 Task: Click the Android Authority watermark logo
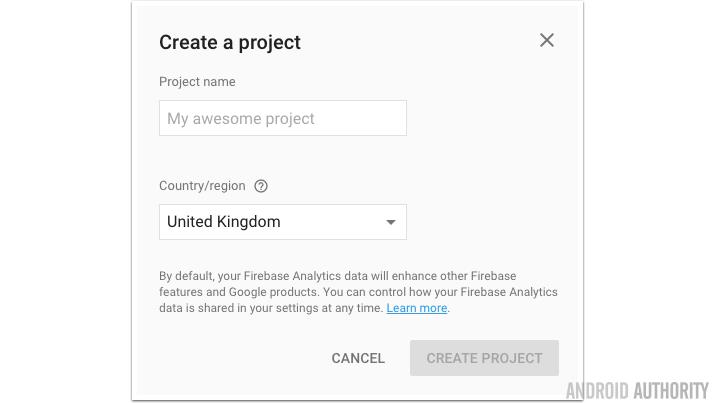(x=637, y=390)
